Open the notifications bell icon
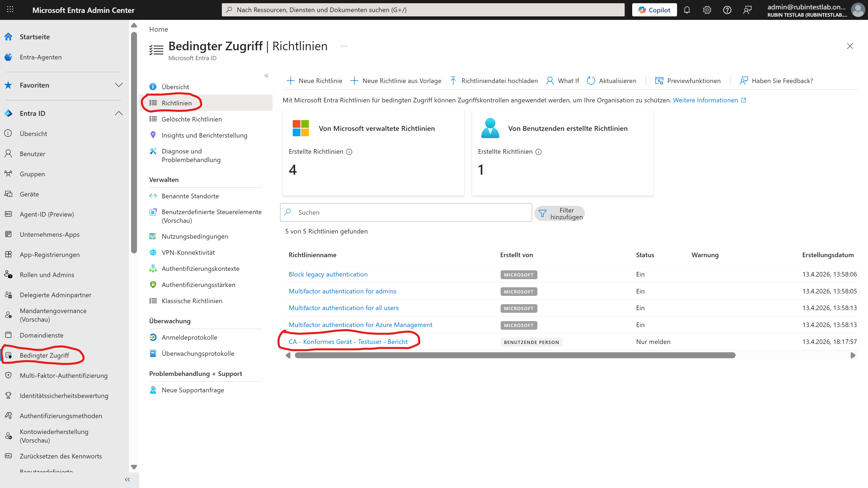The image size is (868, 488). [x=687, y=10]
